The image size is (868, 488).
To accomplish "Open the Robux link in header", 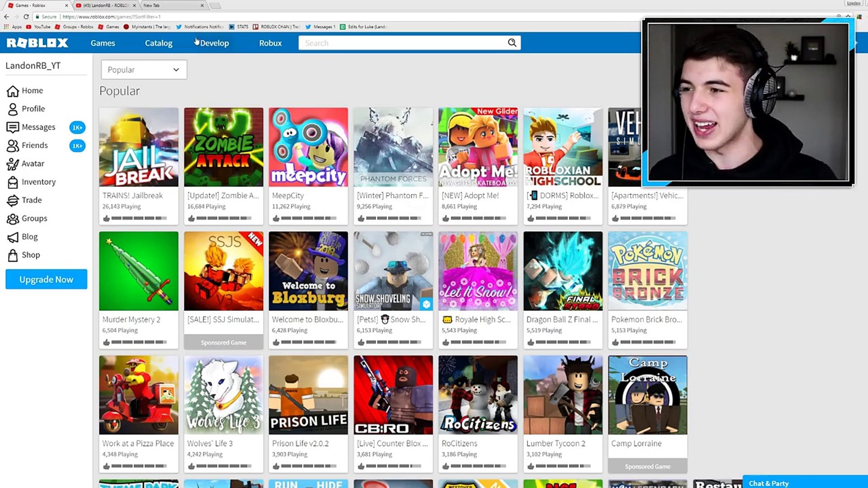I will click(270, 43).
